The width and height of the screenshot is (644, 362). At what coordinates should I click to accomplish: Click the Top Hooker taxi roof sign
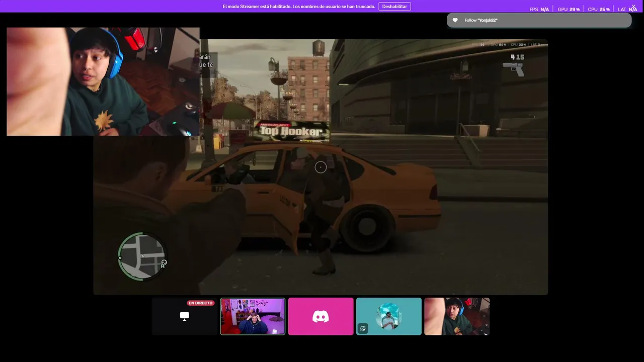[x=292, y=131]
